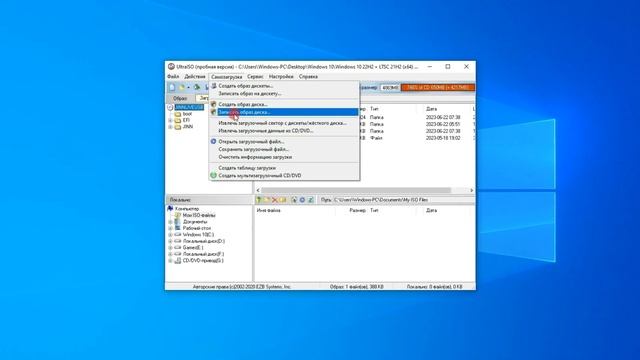This screenshot has width=640, height=360.
Task: Select Рабочий стол in Local tree
Action: (x=197, y=228)
